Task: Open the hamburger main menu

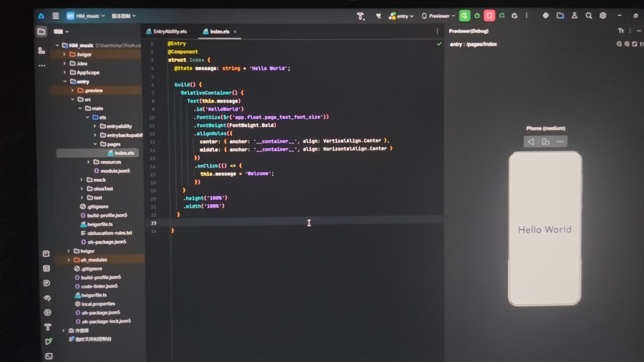Action: [56, 16]
